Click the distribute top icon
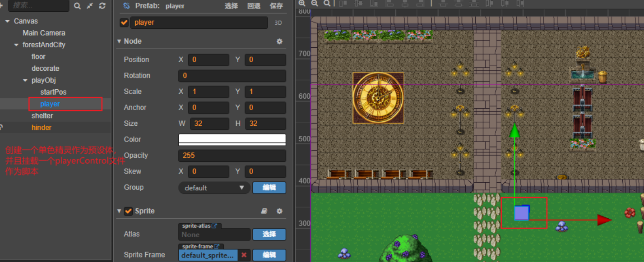This screenshot has height=262, width=644. pyautogui.click(x=443, y=3)
